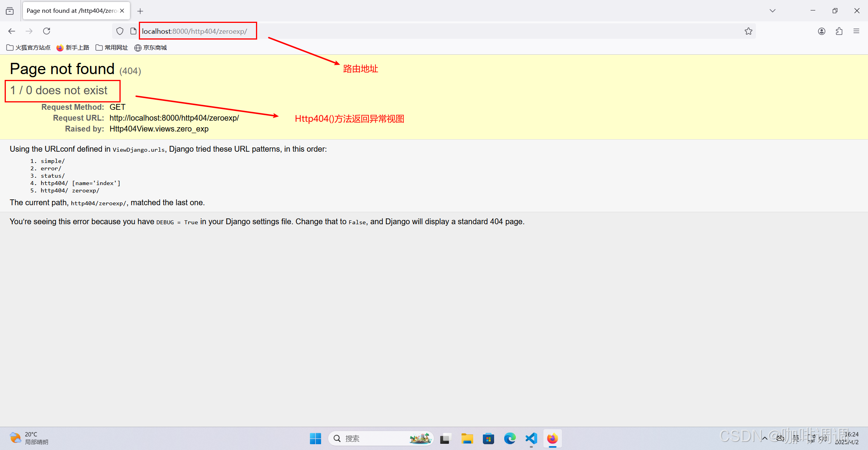Open the tracking protection shield icon
This screenshot has width=868, height=450.
120,31
